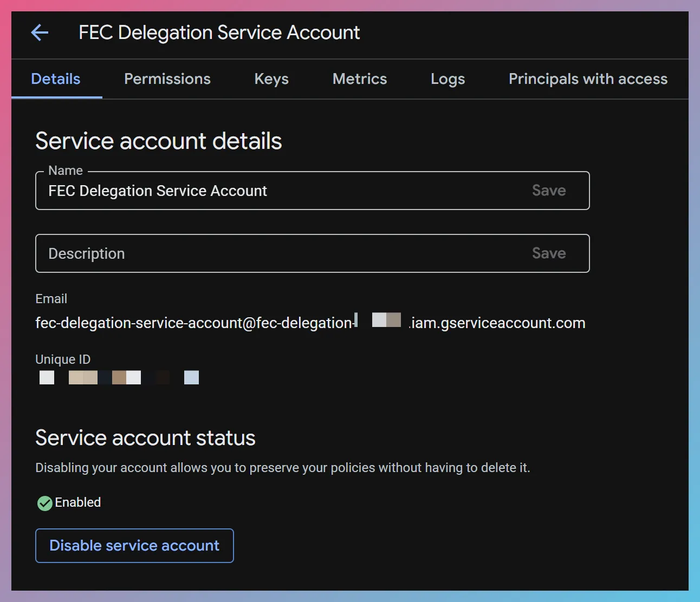Save the service account description

548,253
